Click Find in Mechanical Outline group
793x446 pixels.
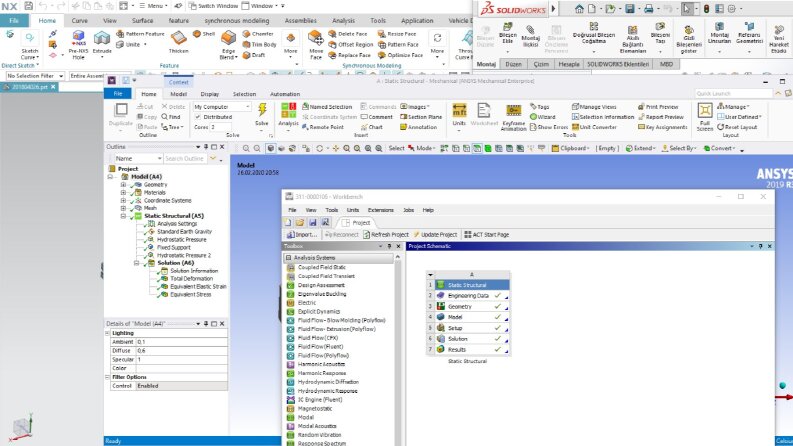pos(170,117)
